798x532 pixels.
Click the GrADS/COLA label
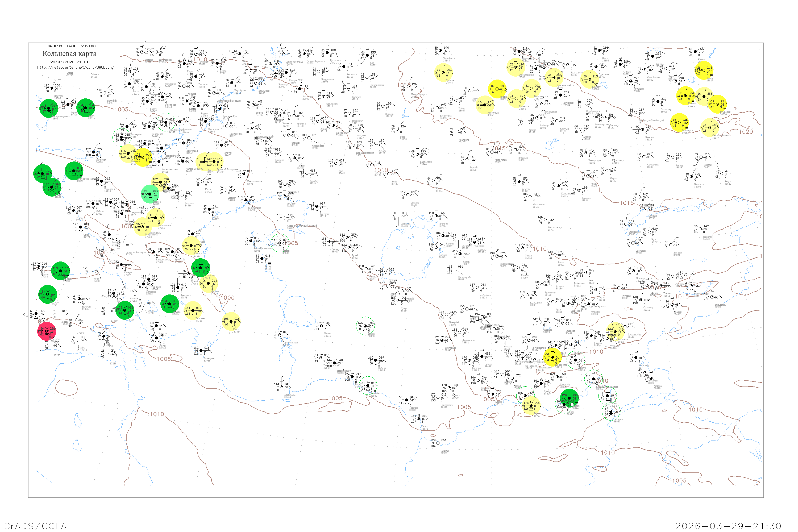35,526
